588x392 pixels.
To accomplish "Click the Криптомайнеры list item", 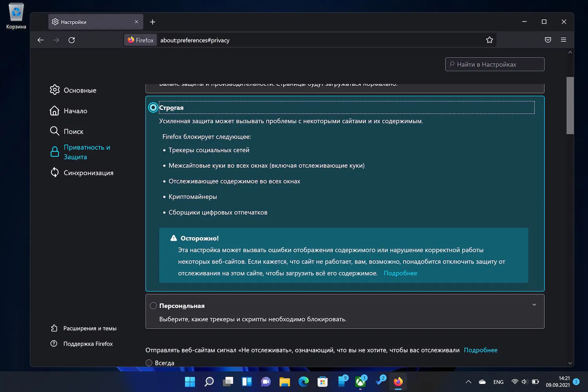I will [193, 197].
